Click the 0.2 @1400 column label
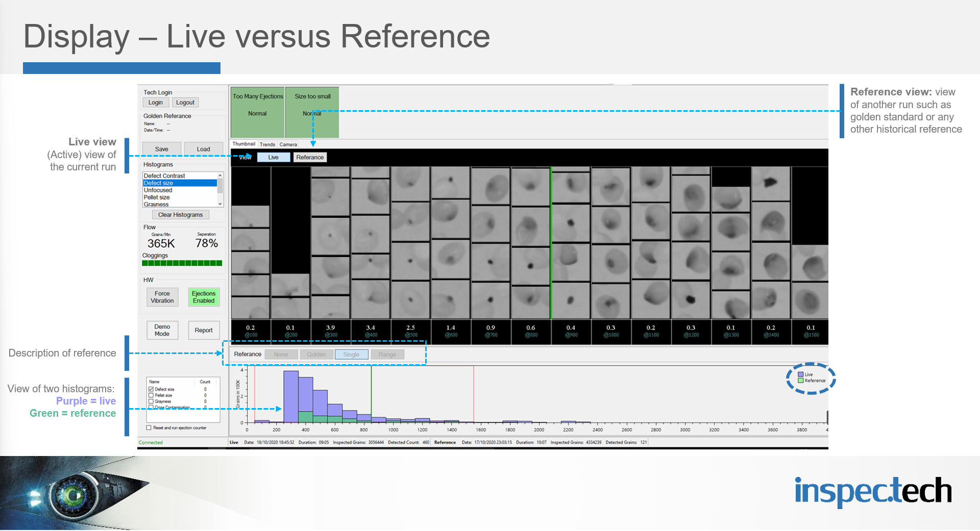This screenshot has width=980, height=531. coord(771,332)
